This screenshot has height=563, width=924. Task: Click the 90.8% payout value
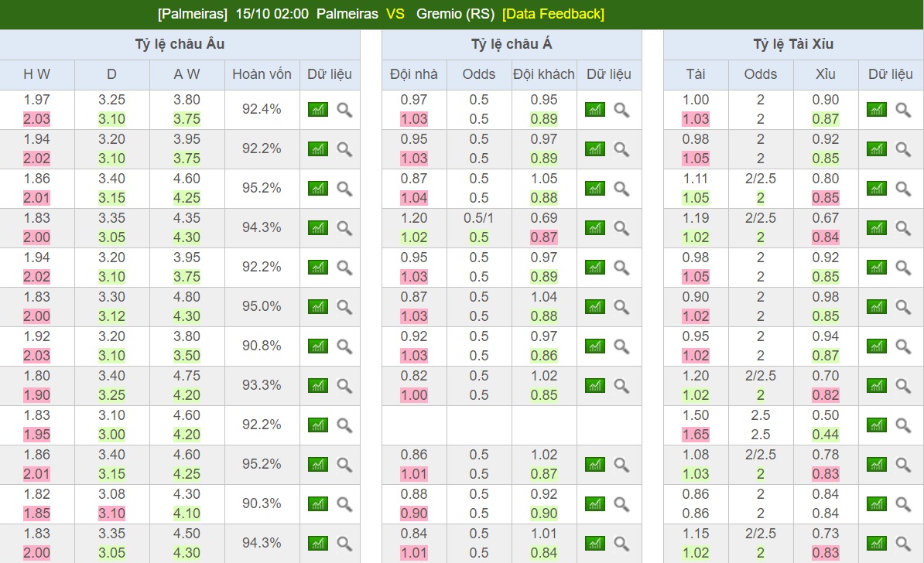coord(262,346)
